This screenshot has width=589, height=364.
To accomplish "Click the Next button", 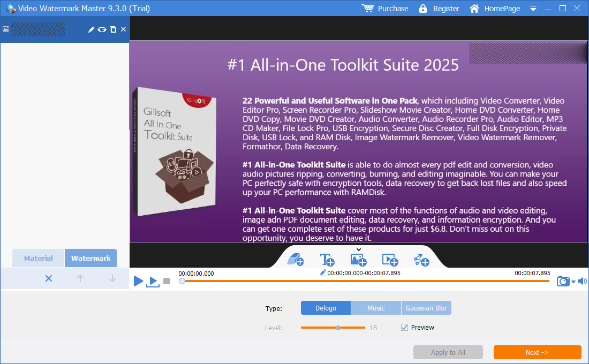I will tap(537, 352).
